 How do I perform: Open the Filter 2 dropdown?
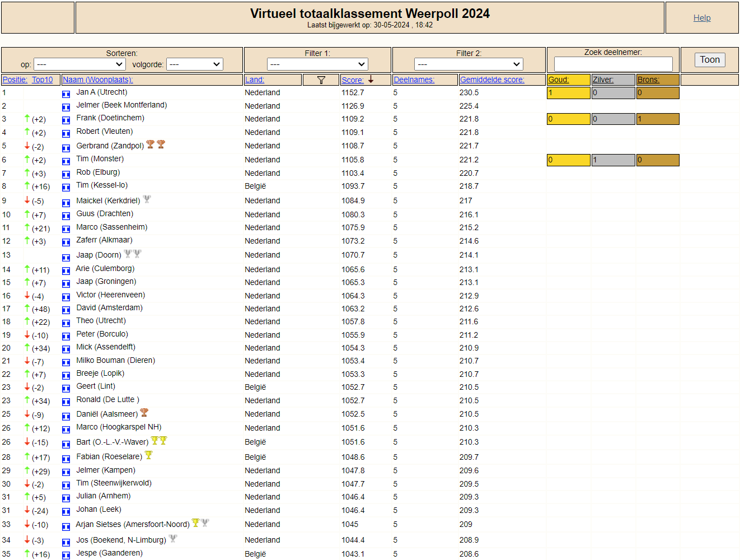tap(469, 64)
